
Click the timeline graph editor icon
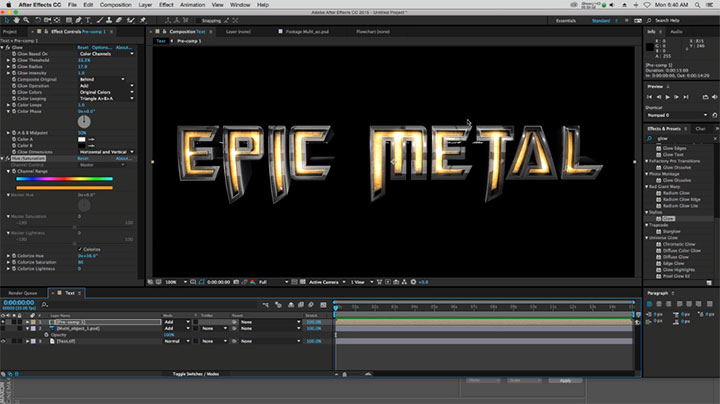coord(323,305)
